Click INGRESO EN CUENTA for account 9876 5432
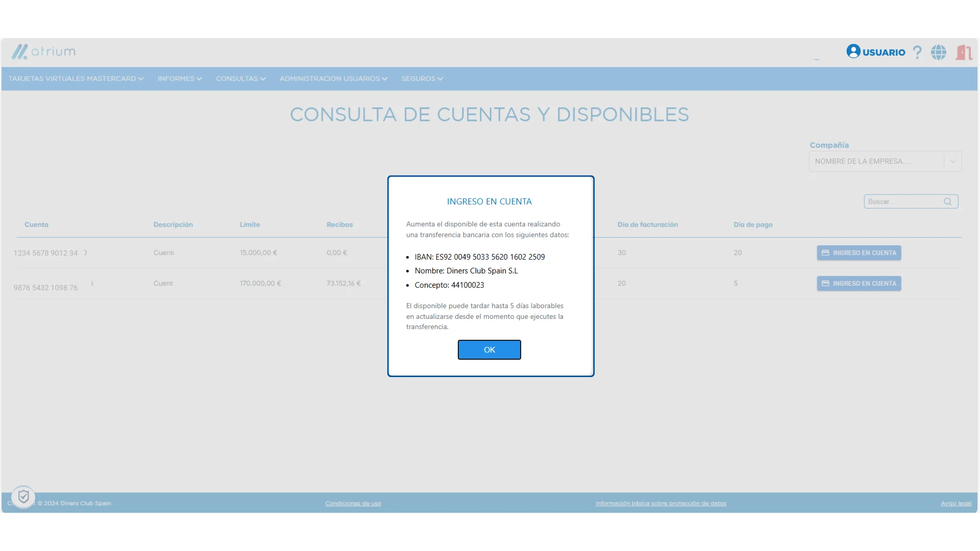This screenshot has width=980, height=551. coord(859,284)
